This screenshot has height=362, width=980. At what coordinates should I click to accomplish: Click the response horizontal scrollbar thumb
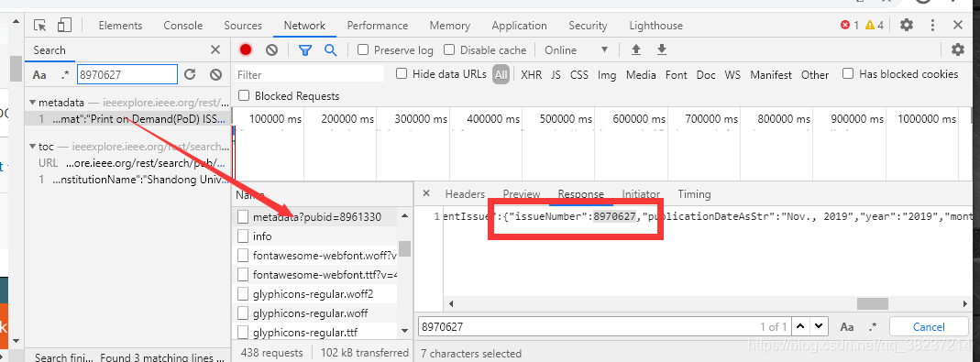click(x=873, y=304)
